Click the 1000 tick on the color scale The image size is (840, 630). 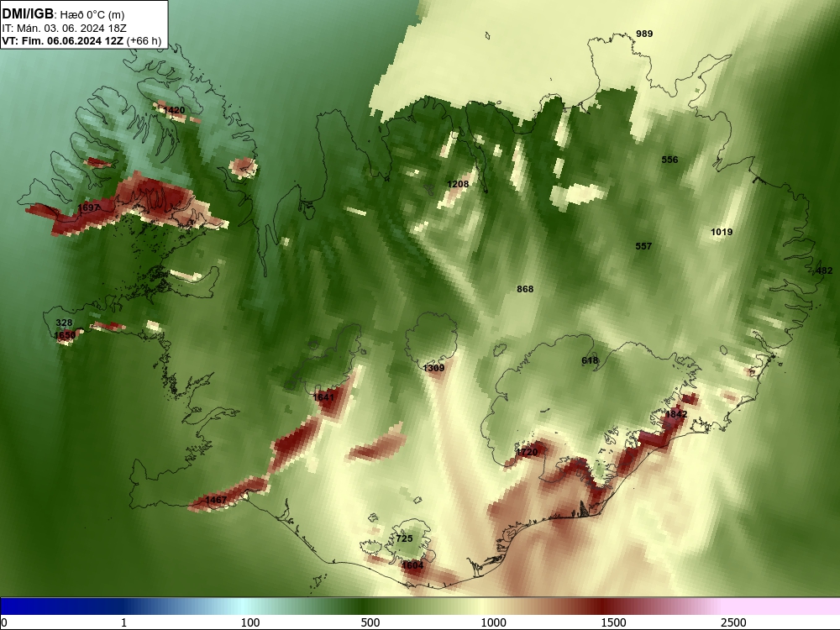pyautogui.click(x=493, y=622)
